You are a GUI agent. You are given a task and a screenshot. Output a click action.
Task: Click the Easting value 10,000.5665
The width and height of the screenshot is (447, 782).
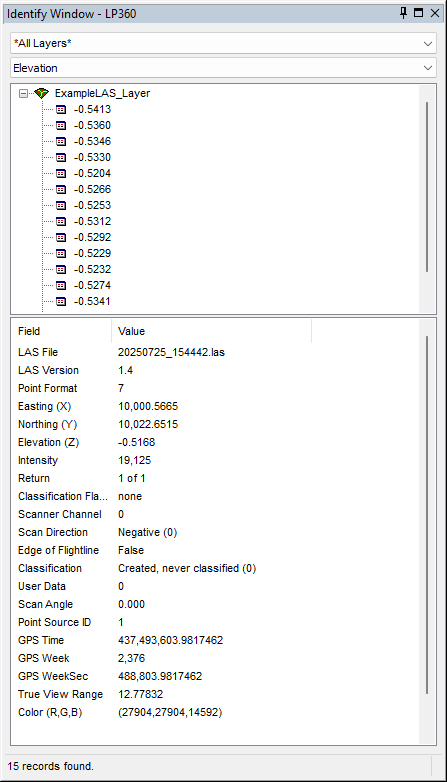148,406
